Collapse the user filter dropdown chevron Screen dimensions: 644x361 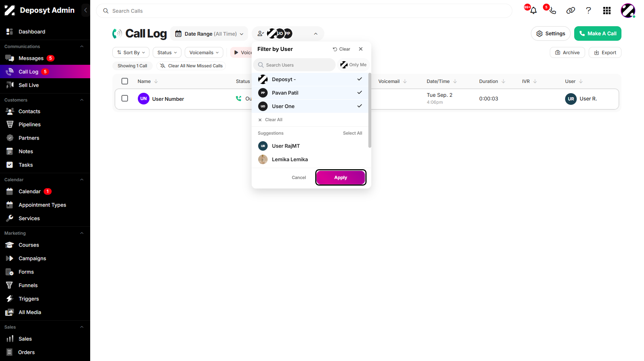tap(316, 34)
